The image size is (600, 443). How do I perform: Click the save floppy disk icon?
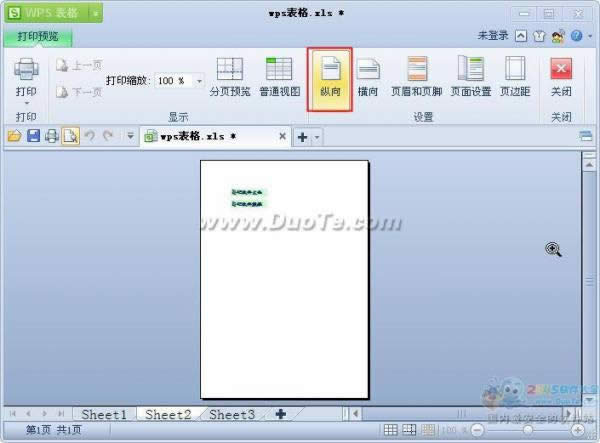point(33,136)
